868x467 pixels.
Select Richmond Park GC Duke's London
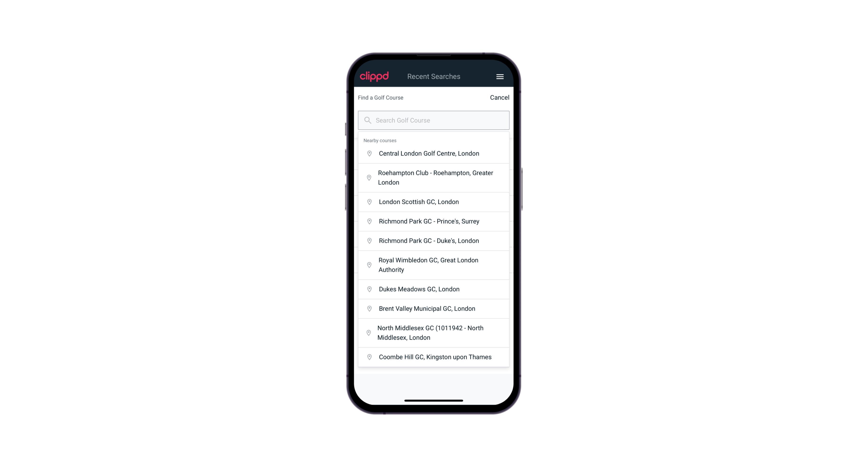[x=434, y=240]
